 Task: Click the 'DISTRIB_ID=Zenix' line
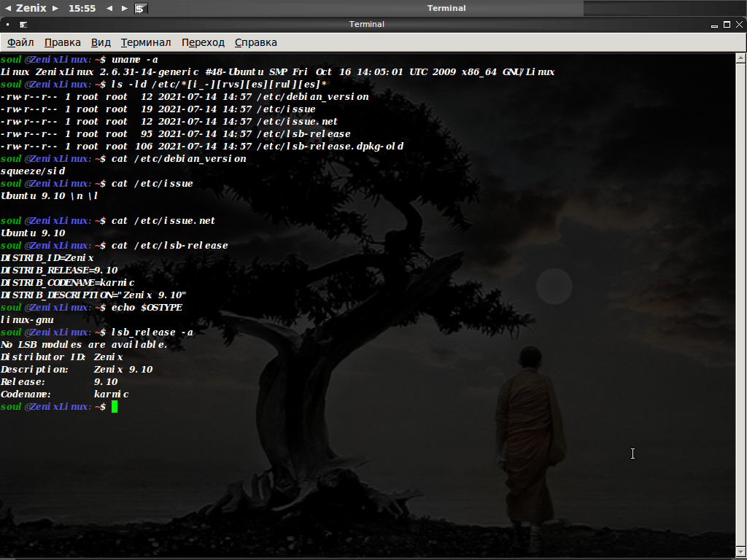click(x=47, y=257)
